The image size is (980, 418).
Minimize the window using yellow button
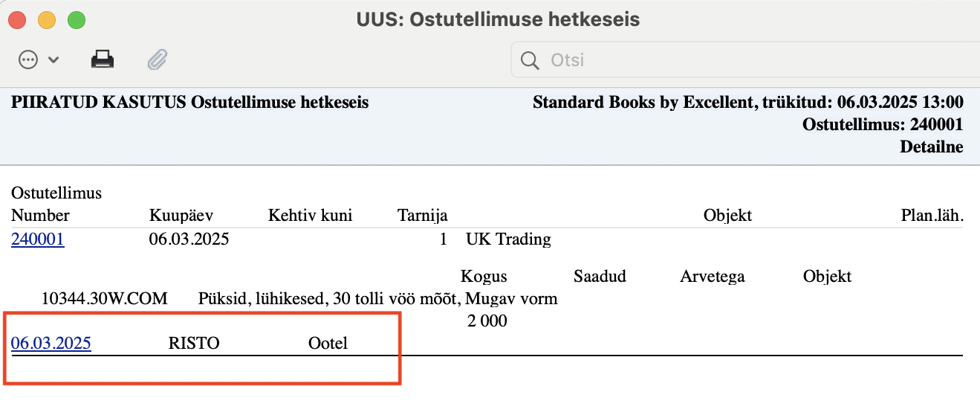tap(47, 19)
